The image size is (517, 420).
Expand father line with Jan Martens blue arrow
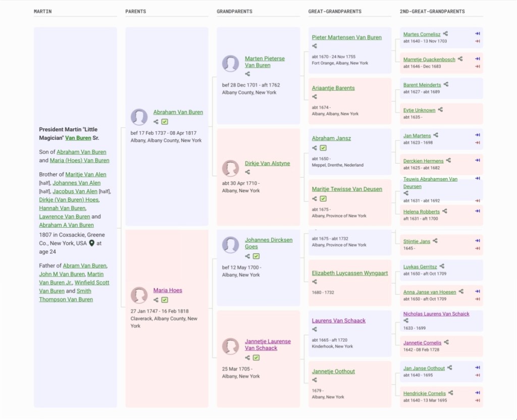click(x=477, y=135)
